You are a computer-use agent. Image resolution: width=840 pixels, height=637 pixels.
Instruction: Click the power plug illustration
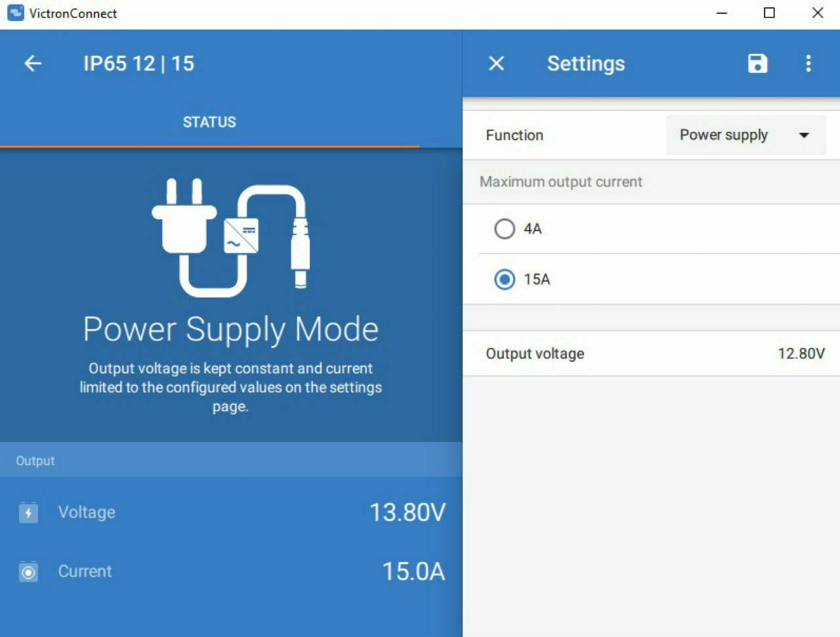(x=231, y=238)
